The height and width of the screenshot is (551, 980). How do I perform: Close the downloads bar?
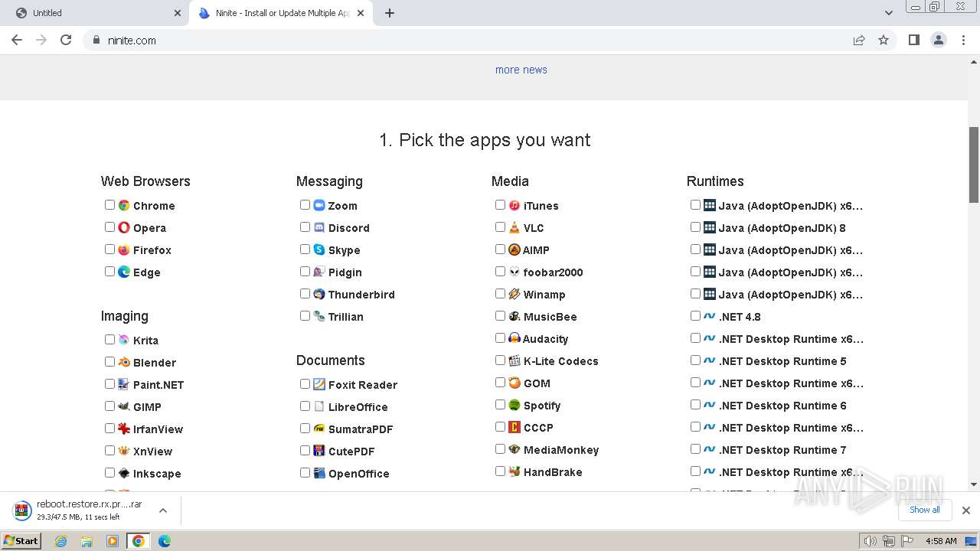(966, 510)
